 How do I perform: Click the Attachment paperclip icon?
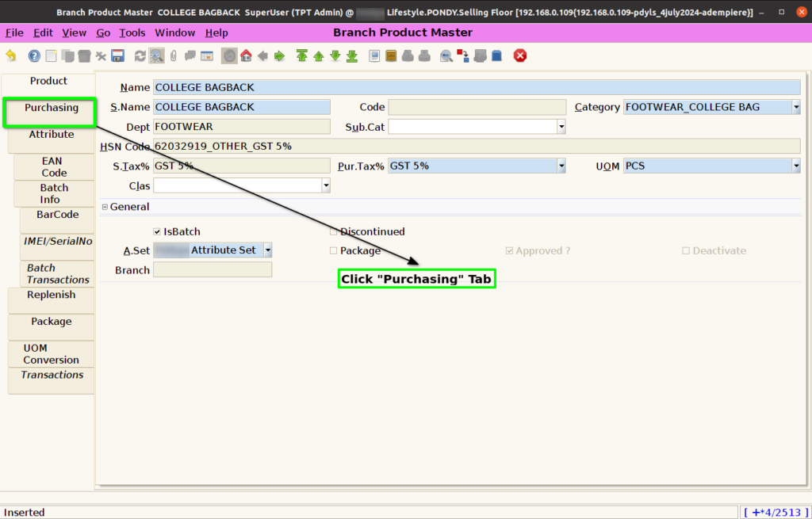[x=174, y=56]
